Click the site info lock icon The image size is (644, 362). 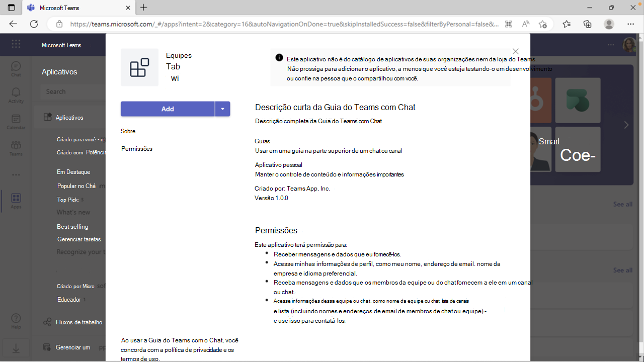click(59, 24)
